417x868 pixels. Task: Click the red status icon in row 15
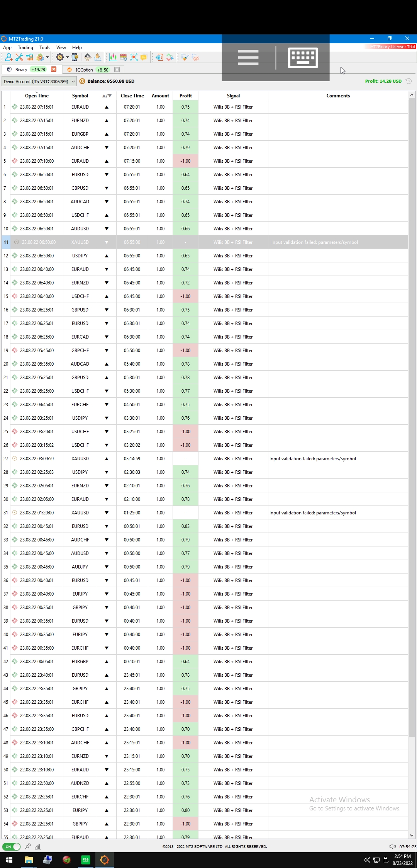pyautogui.click(x=15, y=296)
